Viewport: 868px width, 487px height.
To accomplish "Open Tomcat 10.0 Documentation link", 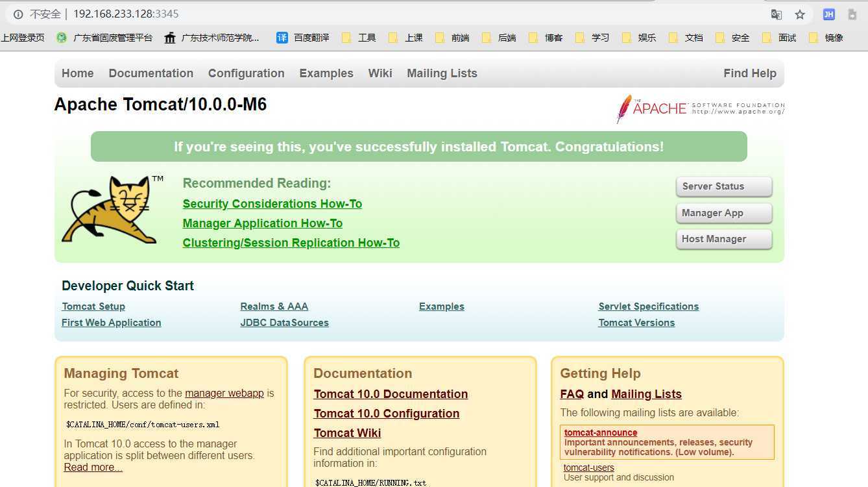I will [391, 394].
